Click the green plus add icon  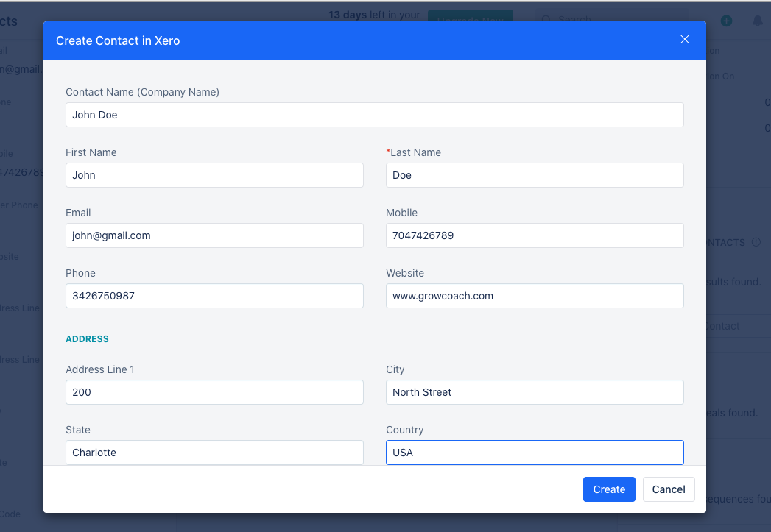coord(726,21)
